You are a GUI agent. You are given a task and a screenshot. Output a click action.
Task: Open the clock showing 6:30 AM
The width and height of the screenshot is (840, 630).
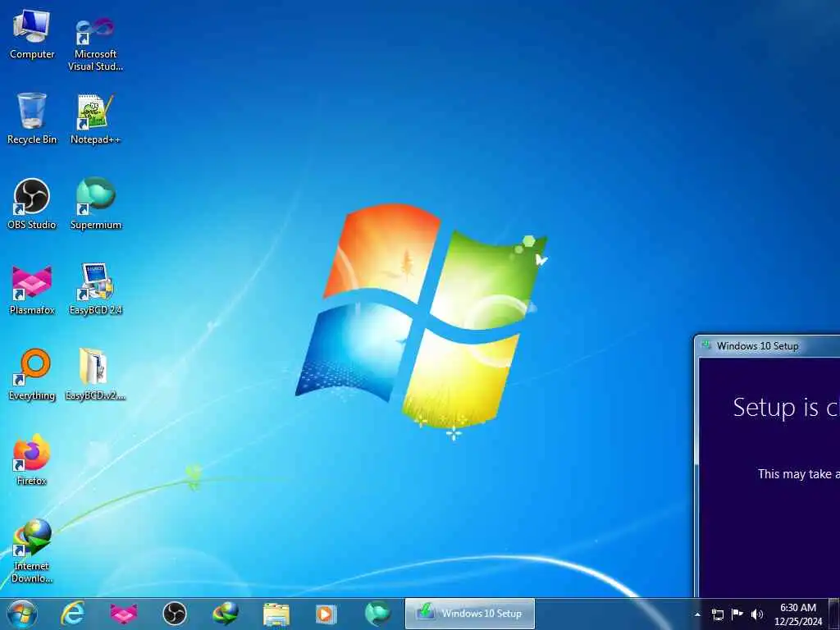coord(797,614)
